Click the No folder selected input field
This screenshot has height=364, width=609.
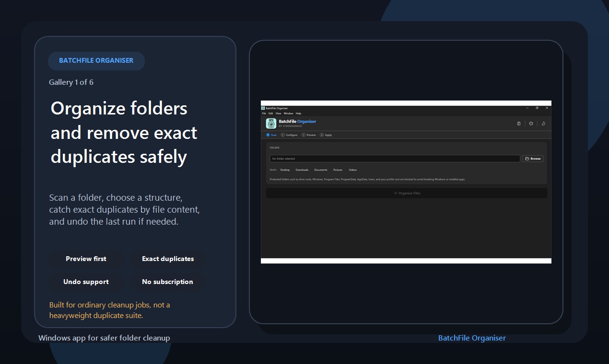(x=393, y=158)
